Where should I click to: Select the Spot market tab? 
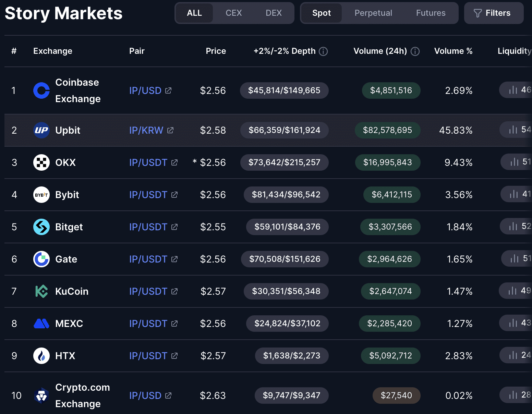coord(322,13)
